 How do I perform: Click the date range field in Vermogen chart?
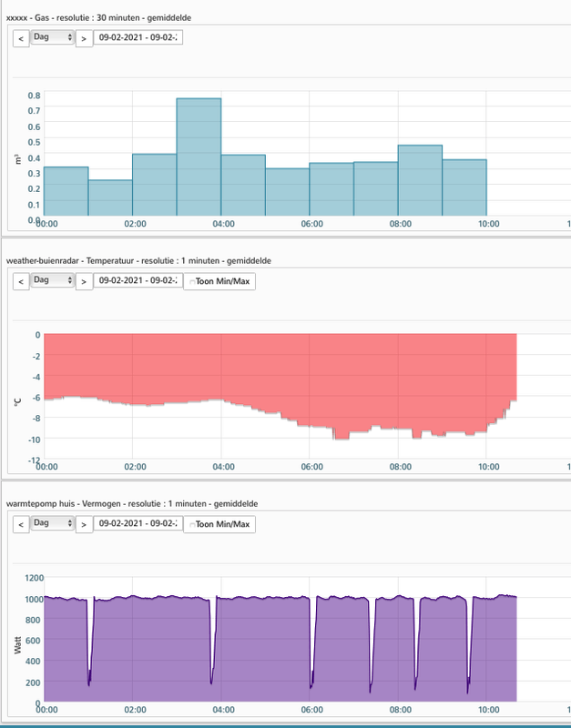click(138, 523)
